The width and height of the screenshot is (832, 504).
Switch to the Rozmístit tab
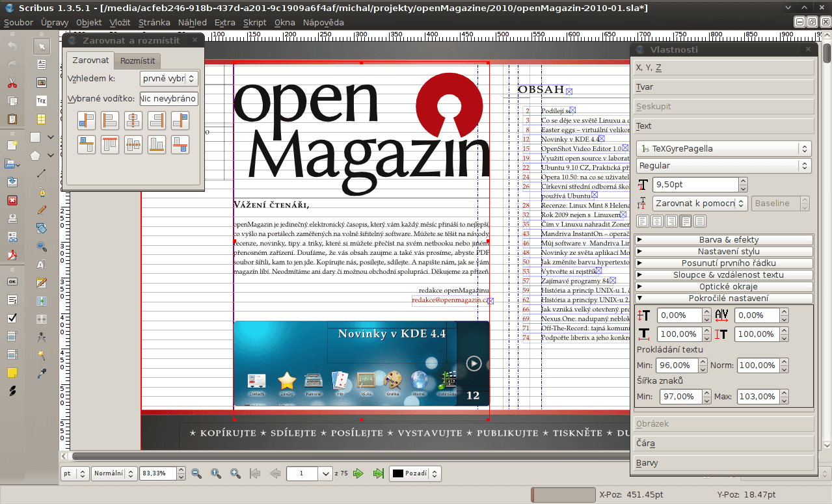coord(137,60)
